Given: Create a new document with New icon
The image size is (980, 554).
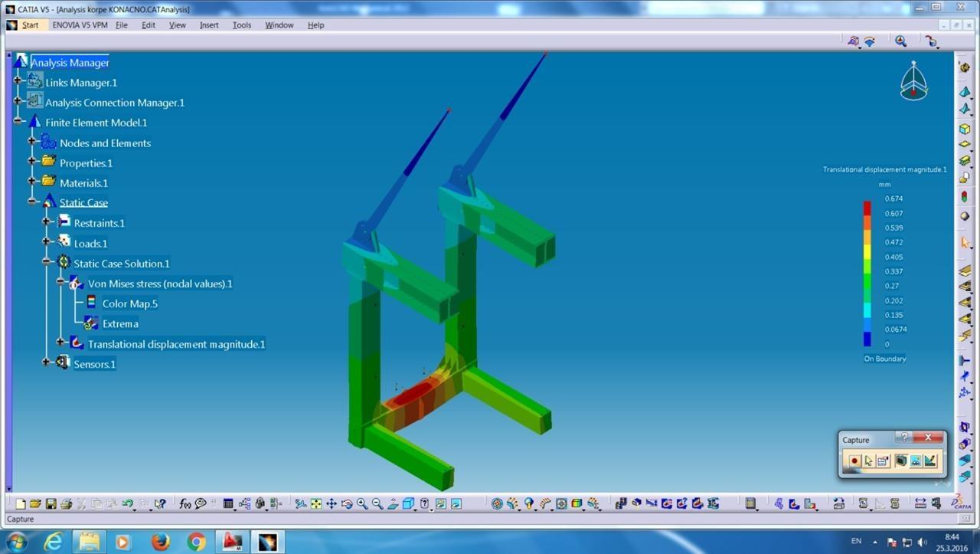Looking at the screenshot, I should (21, 503).
